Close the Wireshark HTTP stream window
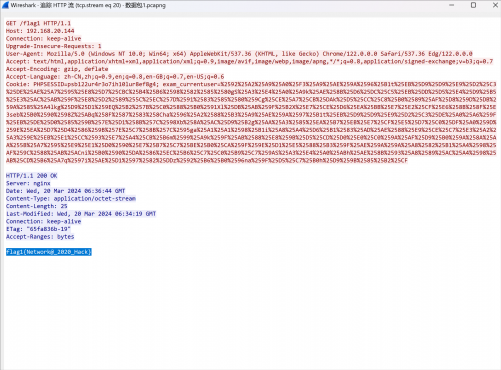The height and width of the screenshot is (370, 501). tap(495, 5)
